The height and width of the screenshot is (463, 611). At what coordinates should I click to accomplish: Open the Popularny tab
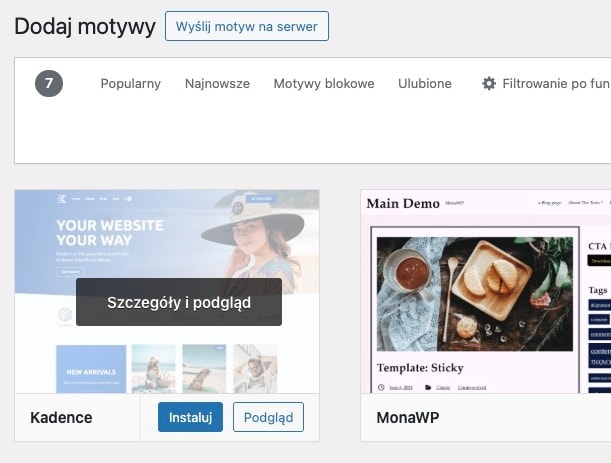[131, 83]
